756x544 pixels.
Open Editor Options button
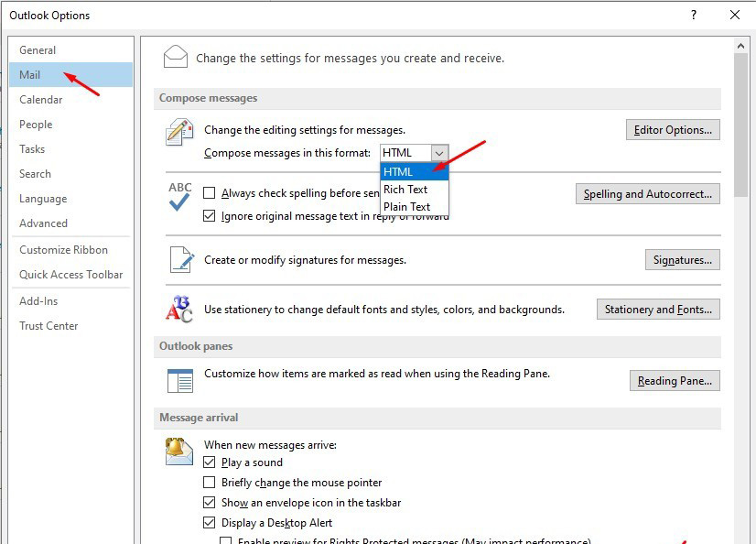click(x=673, y=130)
